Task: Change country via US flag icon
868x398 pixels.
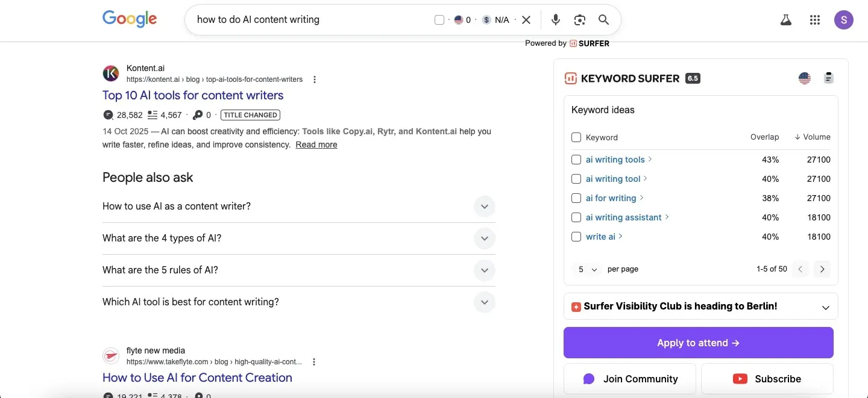Action: click(805, 78)
